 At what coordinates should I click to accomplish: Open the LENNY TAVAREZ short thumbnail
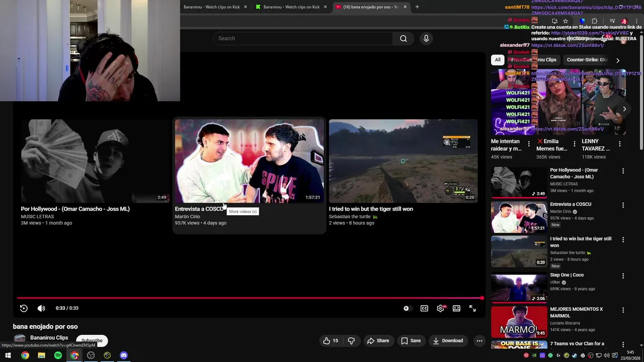tap(604, 103)
